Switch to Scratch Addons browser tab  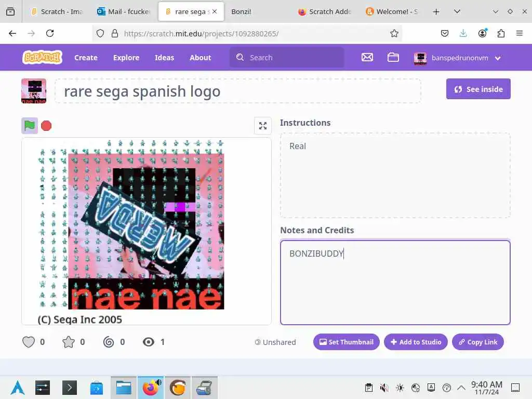[325, 11]
